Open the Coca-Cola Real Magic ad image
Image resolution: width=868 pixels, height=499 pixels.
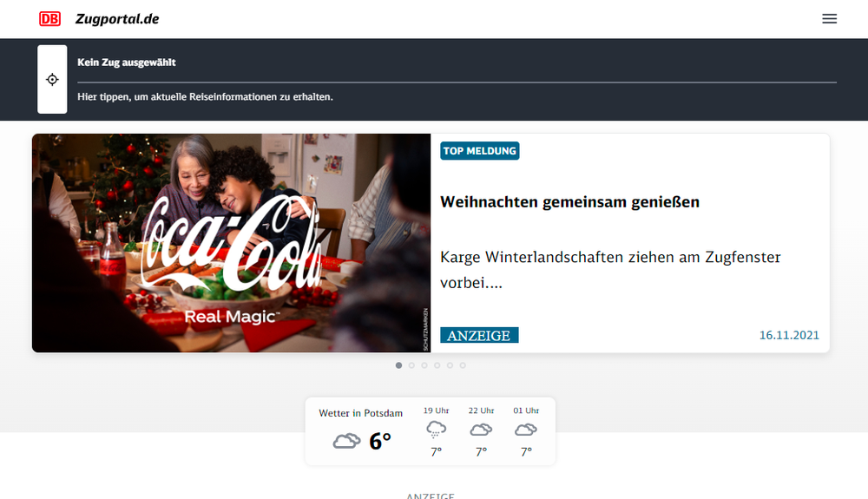232,243
